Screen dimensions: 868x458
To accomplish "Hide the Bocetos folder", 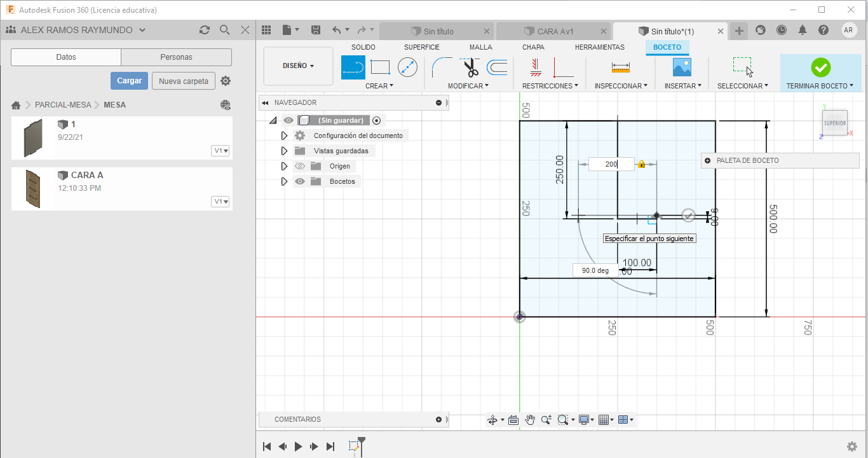I will [x=301, y=181].
